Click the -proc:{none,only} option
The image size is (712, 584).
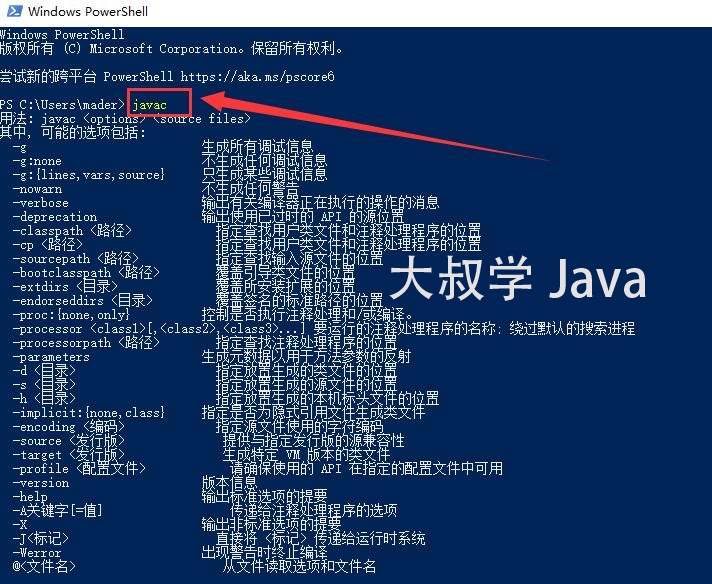click(71, 315)
